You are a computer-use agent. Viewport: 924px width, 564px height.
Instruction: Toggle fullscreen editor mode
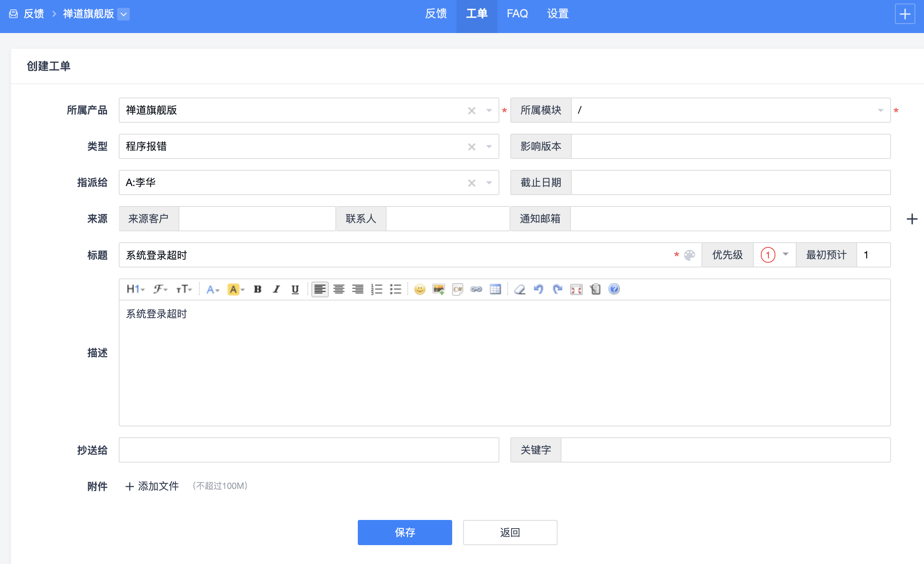click(576, 289)
